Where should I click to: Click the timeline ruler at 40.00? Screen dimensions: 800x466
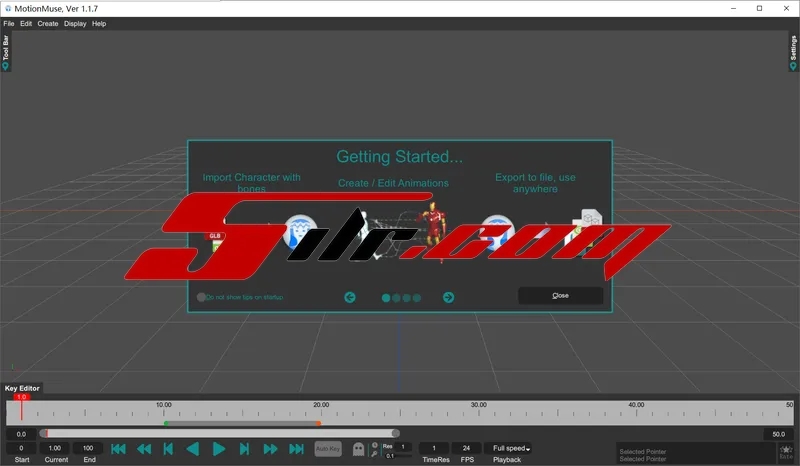[x=636, y=405]
